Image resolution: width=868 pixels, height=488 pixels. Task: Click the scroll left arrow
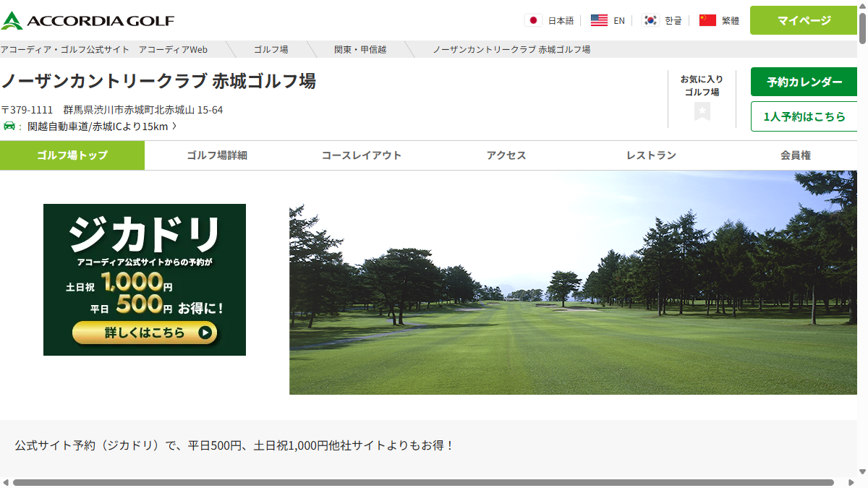click(x=5, y=482)
